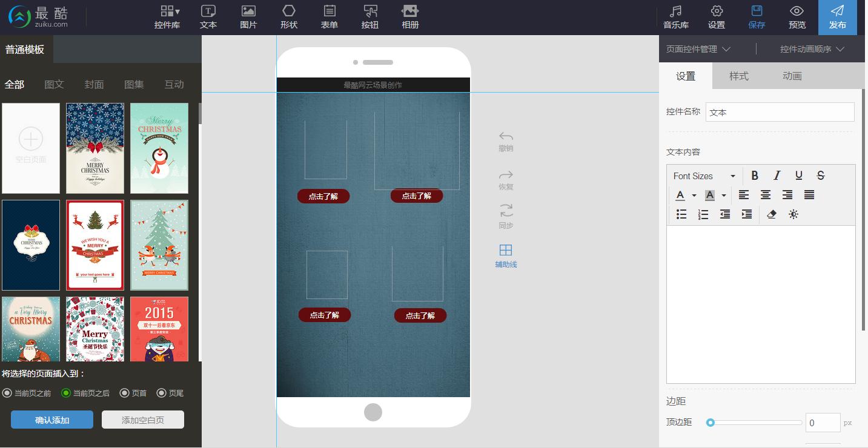Image resolution: width=868 pixels, height=448 pixels.
Task: Switch to the 样式 tab
Action: tap(738, 76)
